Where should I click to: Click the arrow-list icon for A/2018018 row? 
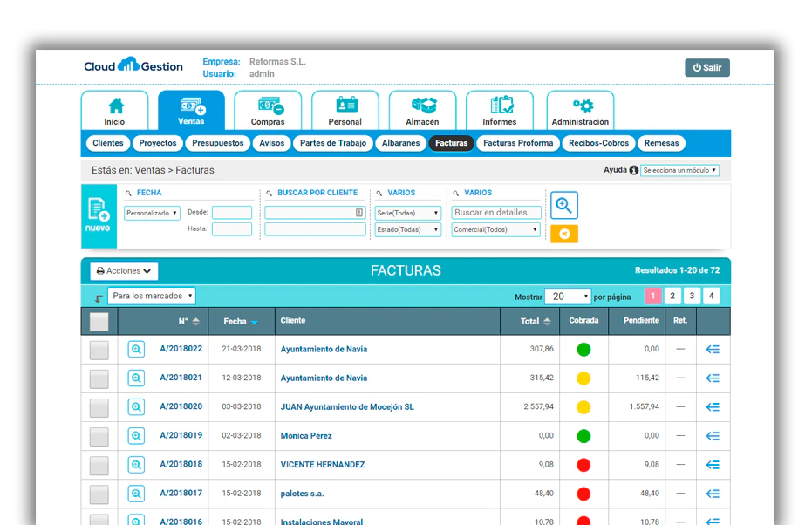point(713,465)
